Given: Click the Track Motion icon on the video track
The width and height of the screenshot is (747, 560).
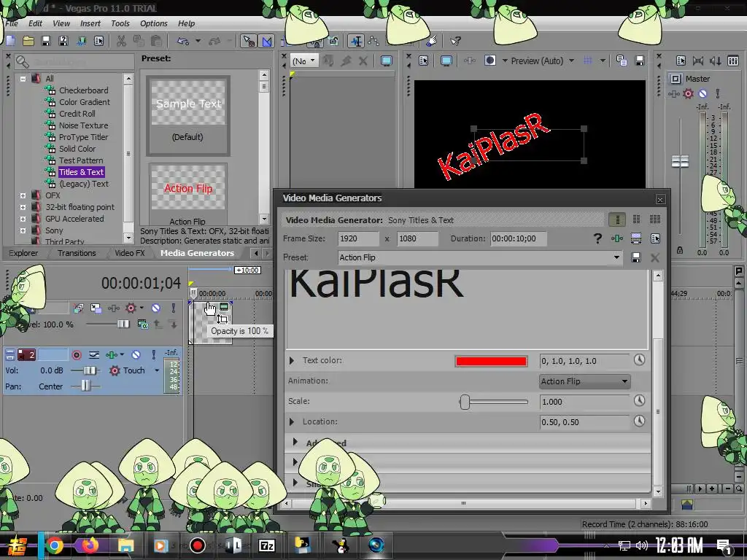Looking at the screenshot, I should tap(96, 308).
